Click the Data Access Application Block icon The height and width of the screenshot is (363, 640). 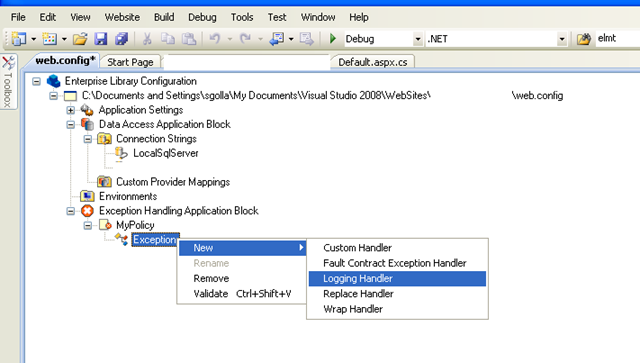[x=87, y=124]
